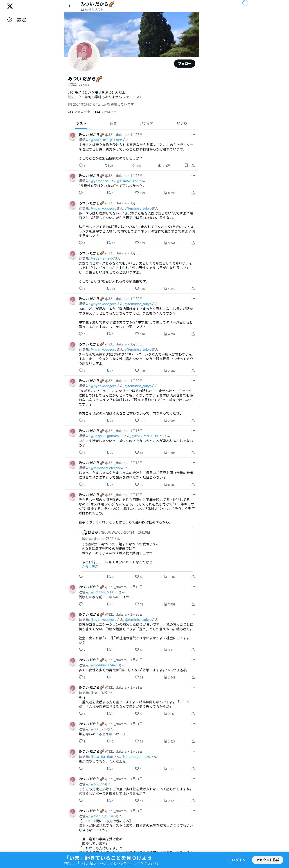289x868 pixels.
Task: Open the いいね tab
Action: 182,123
